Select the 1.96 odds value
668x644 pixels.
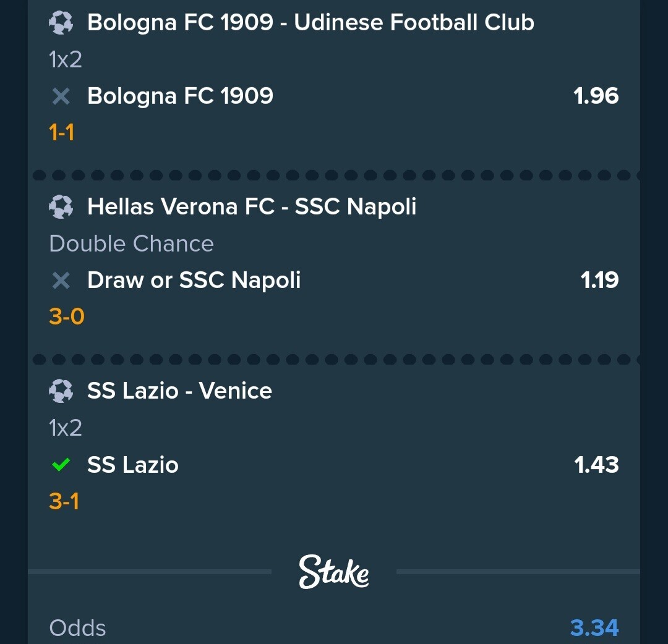pos(596,96)
